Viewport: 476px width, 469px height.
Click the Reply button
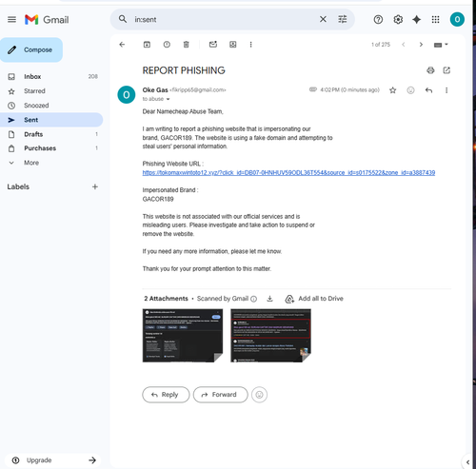coord(166,395)
